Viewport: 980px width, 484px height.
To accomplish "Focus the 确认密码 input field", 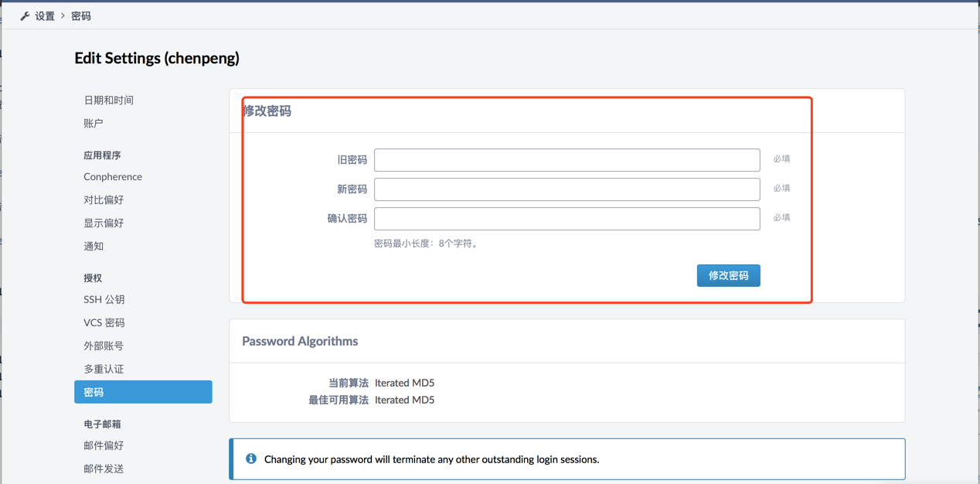I will (x=567, y=219).
